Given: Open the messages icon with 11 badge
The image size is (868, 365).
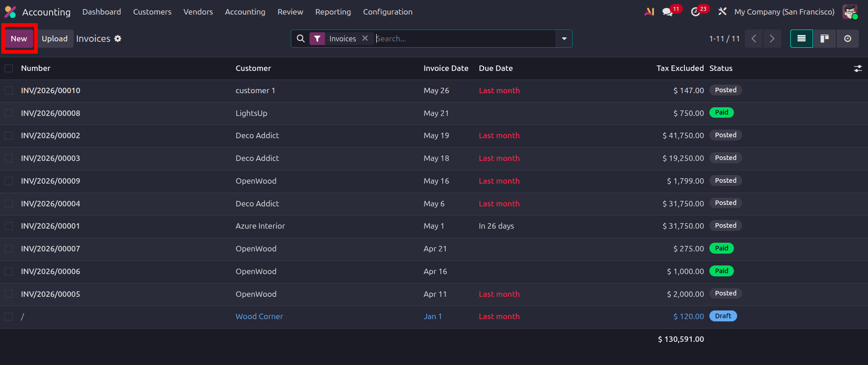Looking at the screenshot, I should pos(668,12).
